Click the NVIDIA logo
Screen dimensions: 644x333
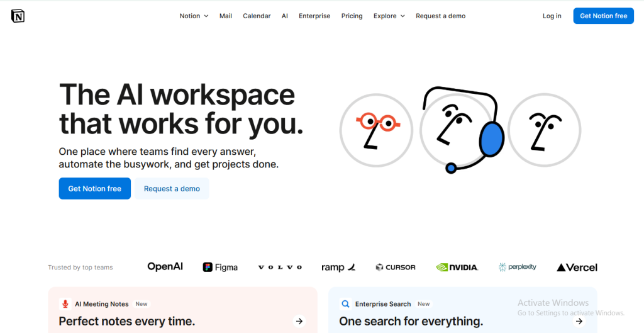pos(457,267)
